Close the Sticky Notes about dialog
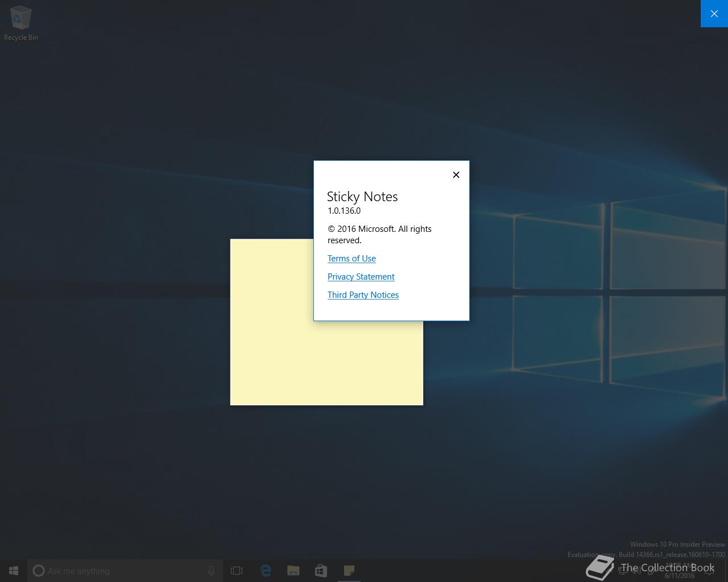 click(x=456, y=174)
